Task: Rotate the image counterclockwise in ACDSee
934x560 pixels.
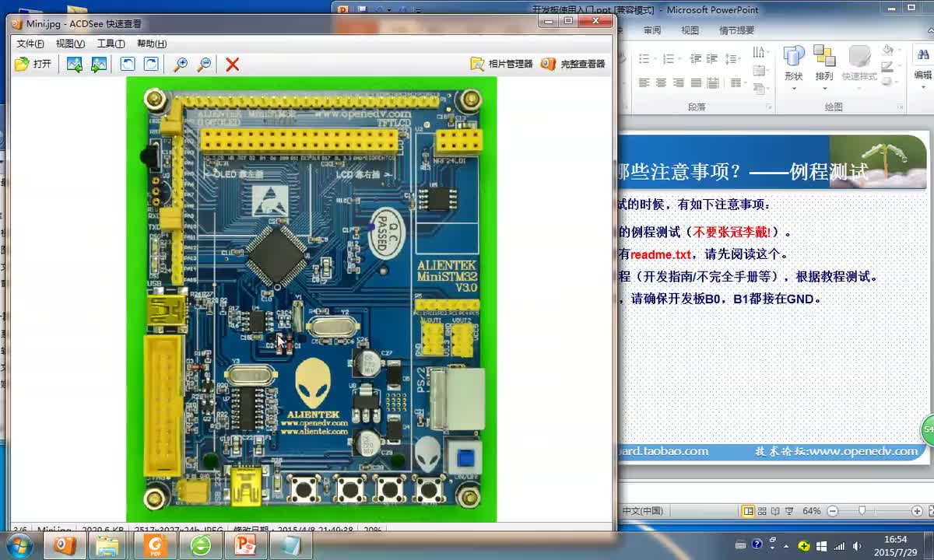Action: pos(128,65)
